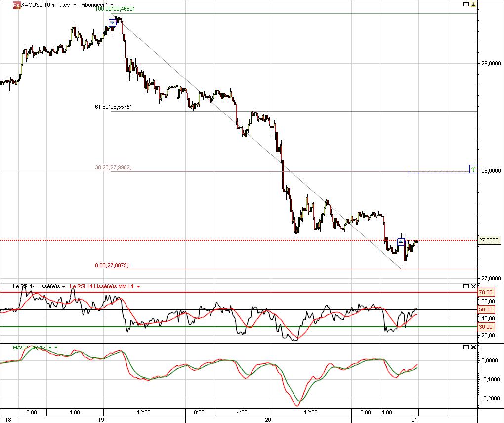
Task: Click the XAGUSD instrument label
Action: 32,5
